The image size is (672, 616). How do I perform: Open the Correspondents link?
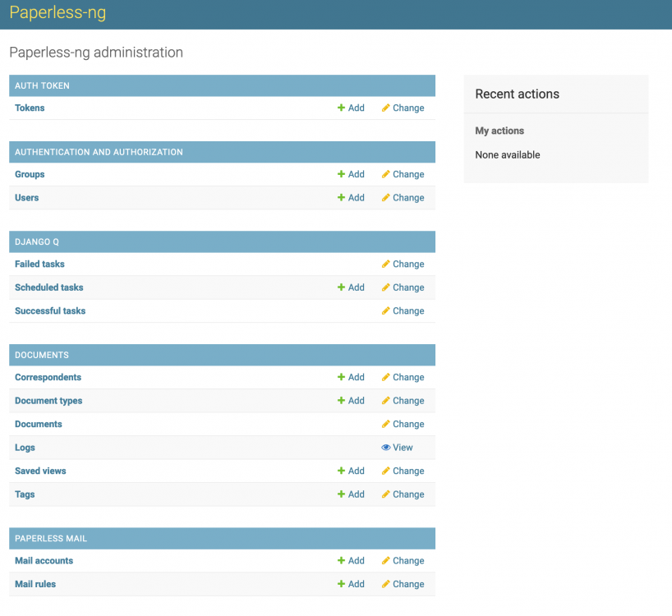(x=48, y=377)
